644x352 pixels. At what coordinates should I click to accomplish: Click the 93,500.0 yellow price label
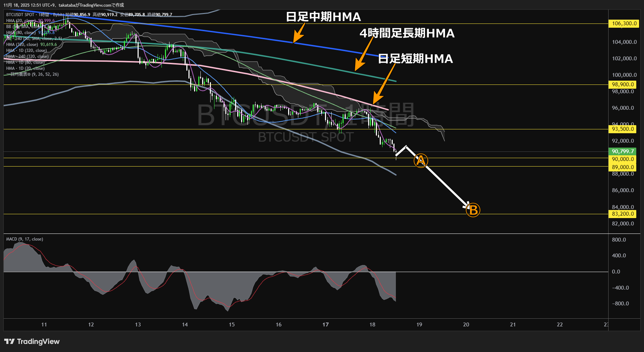point(623,129)
